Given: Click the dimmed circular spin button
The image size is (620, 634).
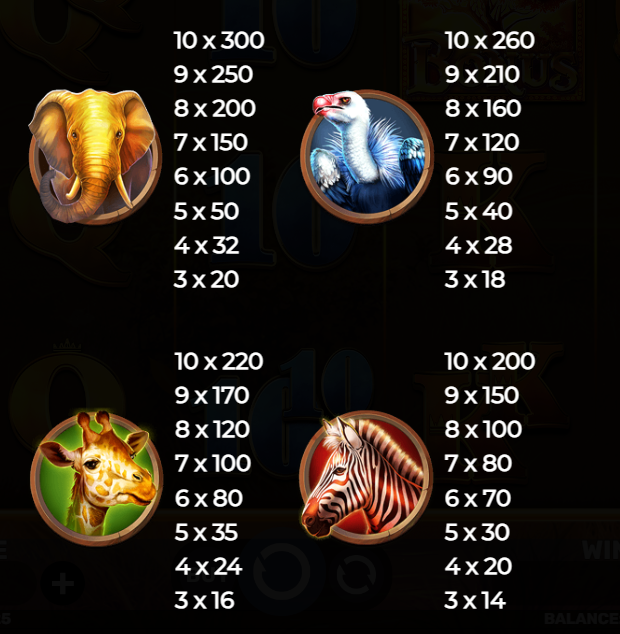Looking at the screenshot, I should (281, 572).
